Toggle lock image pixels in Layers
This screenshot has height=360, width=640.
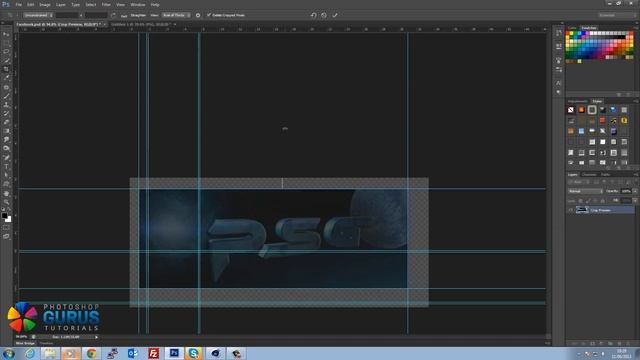[588, 200]
